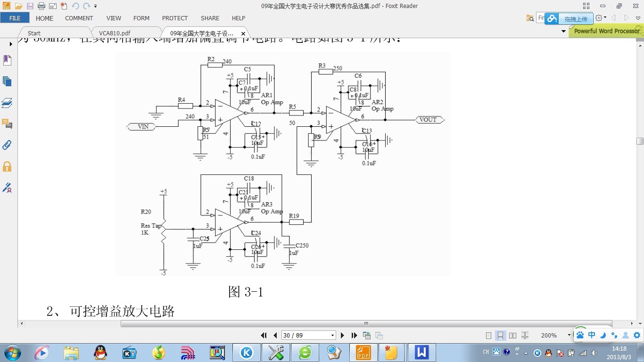
Task: Open the Comments panel
Action: [x=7, y=124]
